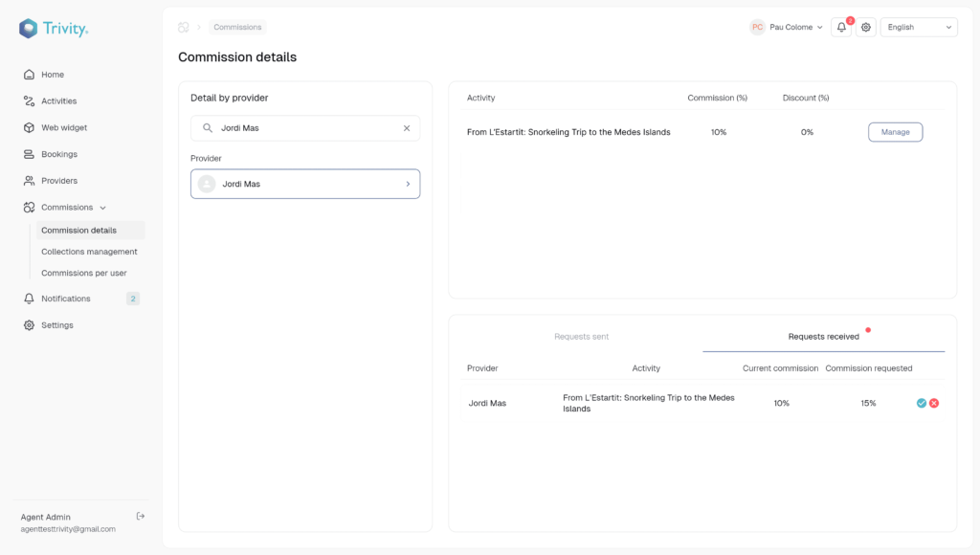Screen dimensions: 980x555
Task: Click the Snorkeling Trip activity name in the top table
Action: pyautogui.click(x=568, y=132)
